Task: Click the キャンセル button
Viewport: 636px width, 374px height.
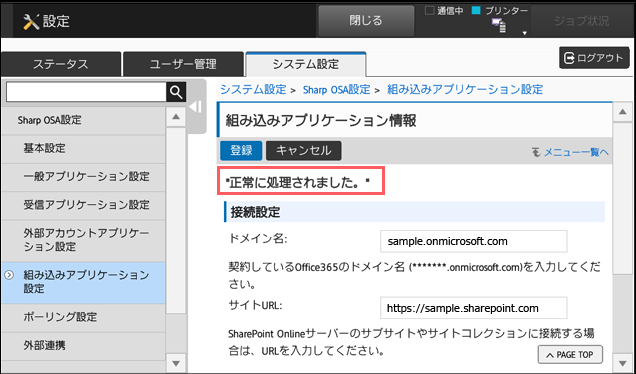Action: click(x=304, y=150)
